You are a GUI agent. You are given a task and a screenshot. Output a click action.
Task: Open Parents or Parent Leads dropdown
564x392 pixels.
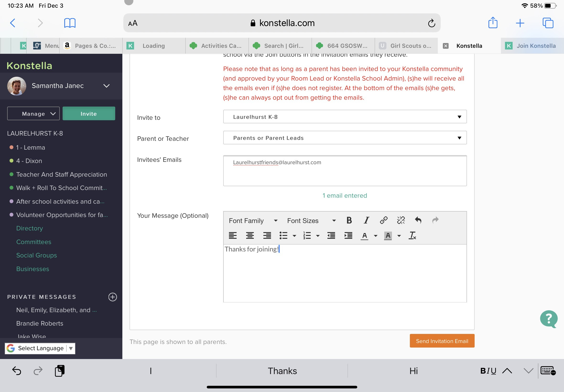[x=345, y=137]
